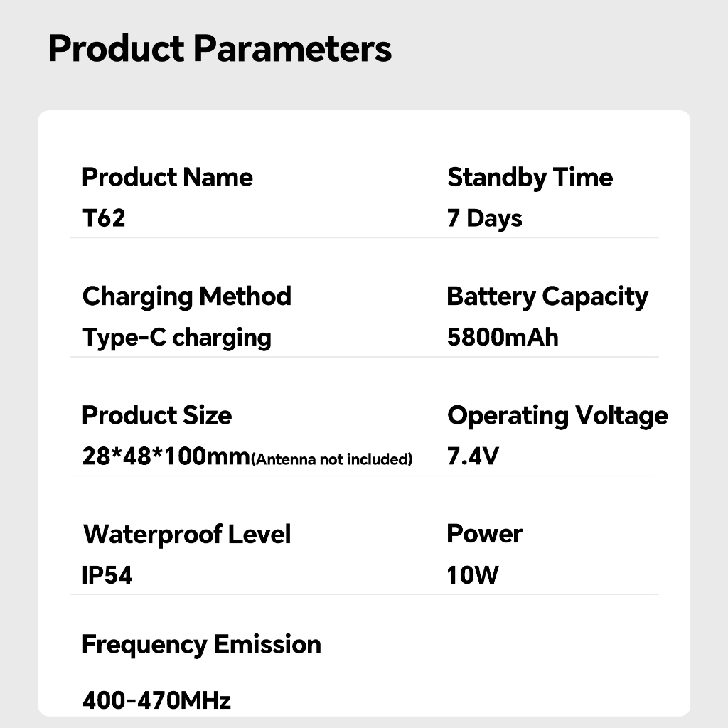The width and height of the screenshot is (728, 728).
Task: Click the 7 Days standby value
Action: 484,218
